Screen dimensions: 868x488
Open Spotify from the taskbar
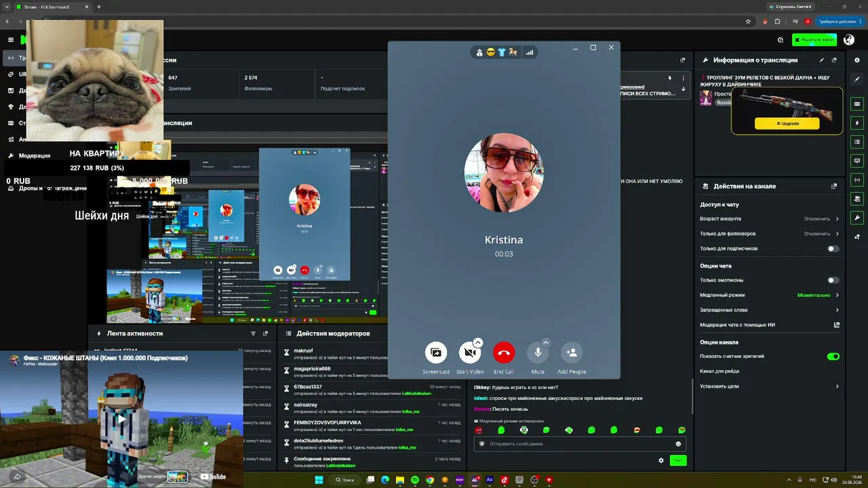click(x=415, y=480)
